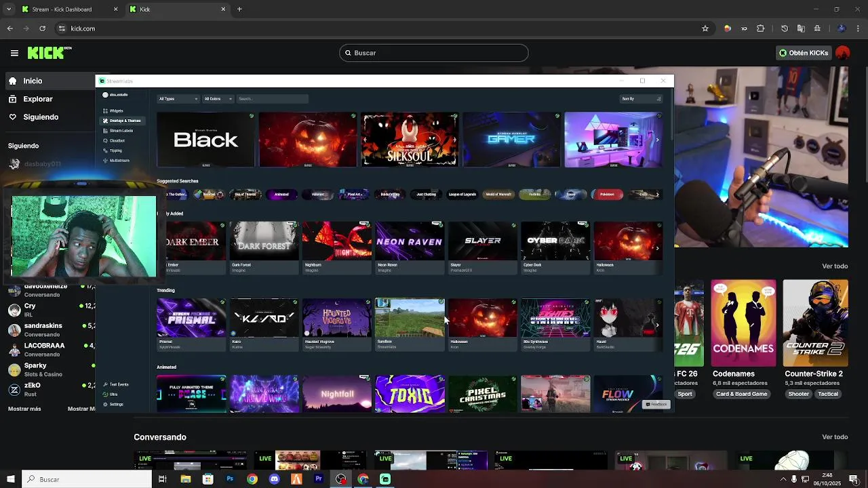
Task: Open Photoshop from the Windows taskbar
Action: 230,479
